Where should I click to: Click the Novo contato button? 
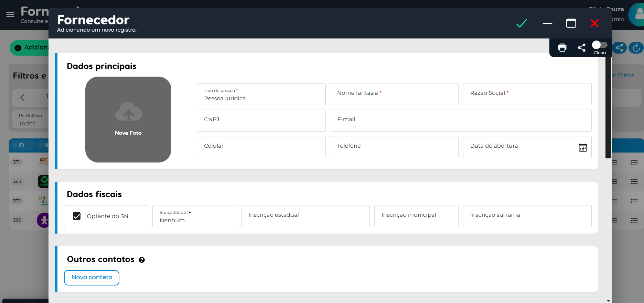pos(92,278)
